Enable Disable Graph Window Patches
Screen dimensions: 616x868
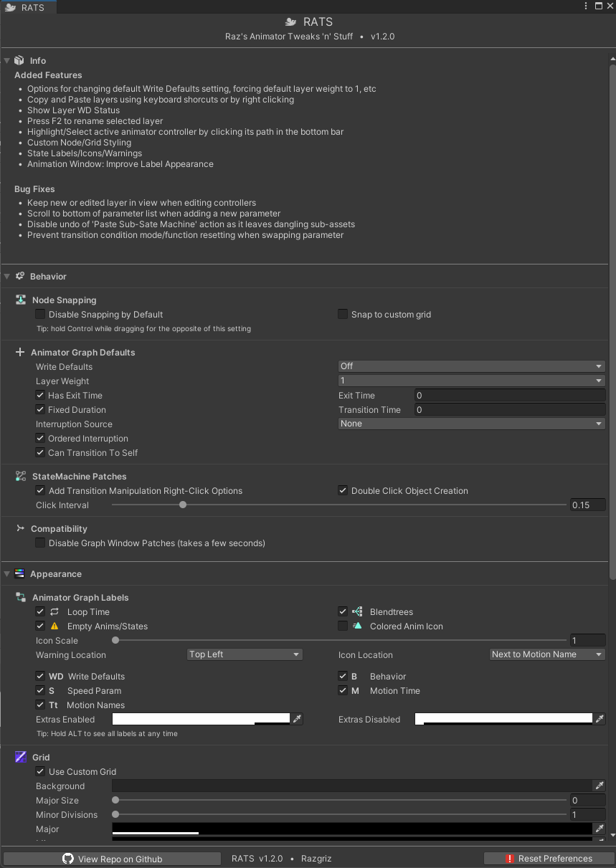point(40,543)
